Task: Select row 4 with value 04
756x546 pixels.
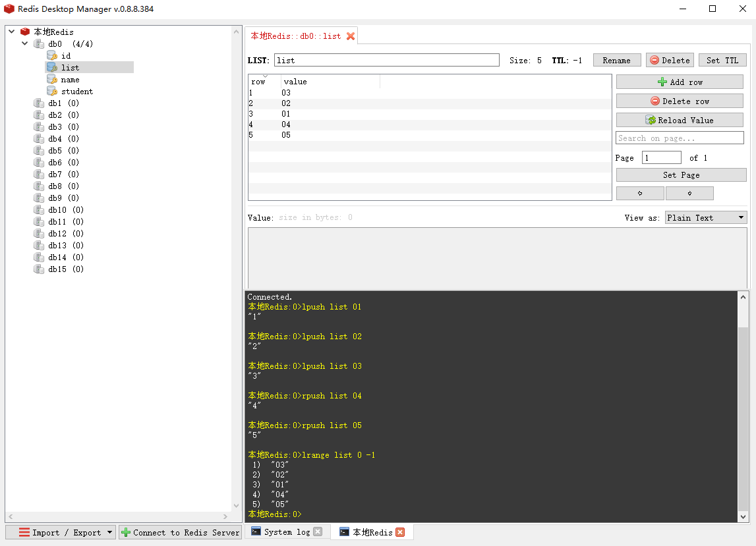Action: (x=430, y=125)
